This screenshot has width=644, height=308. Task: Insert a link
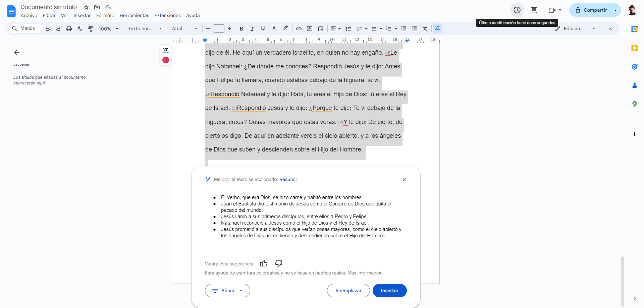[x=299, y=28]
